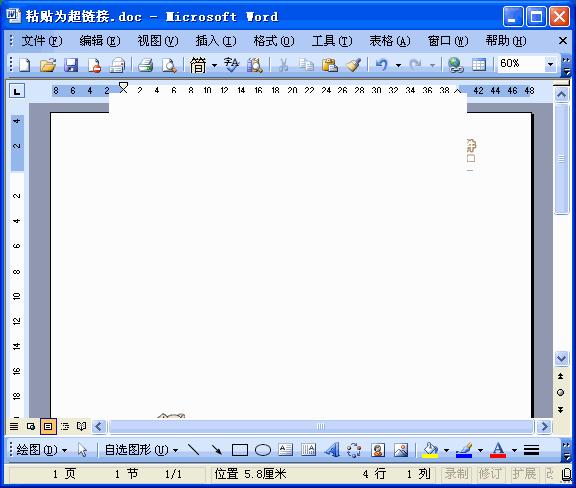This screenshot has height=488, width=576.
Task: Click the tab stop type selector
Action: pos(17,91)
